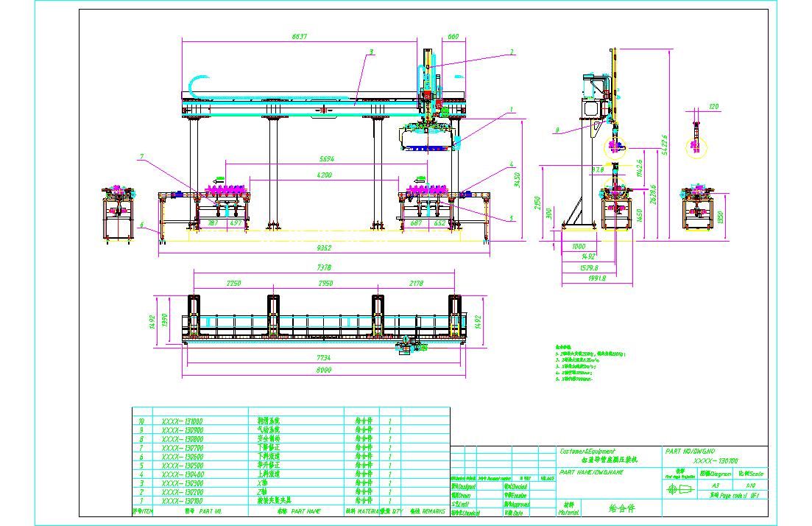Screen dimensions: 812x526
Task: Select the 9352 overall length dimension
Action: tap(323, 249)
